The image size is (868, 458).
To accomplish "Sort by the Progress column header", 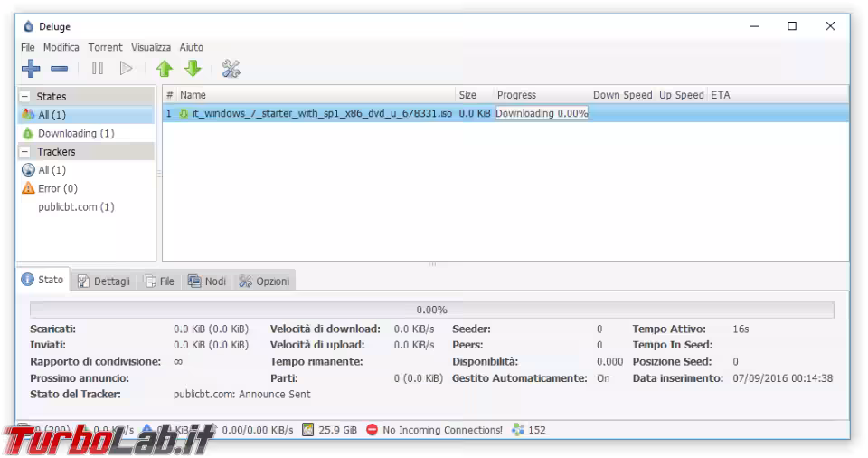I will coord(542,95).
